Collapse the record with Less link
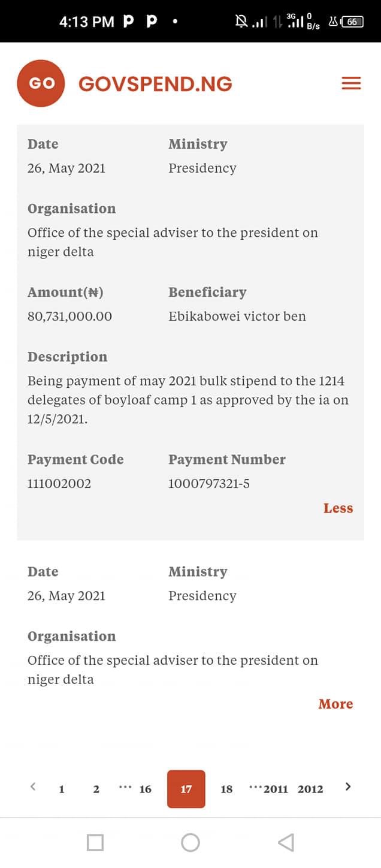 tap(338, 508)
